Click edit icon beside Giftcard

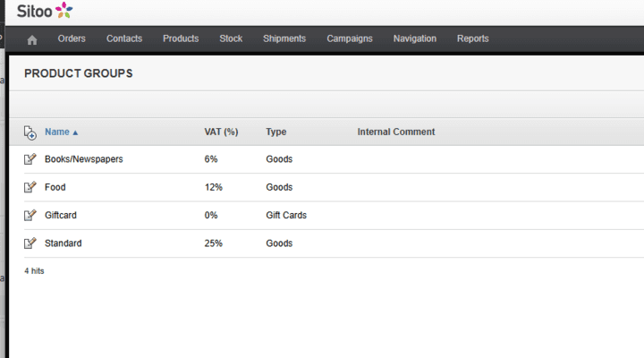coord(30,216)
